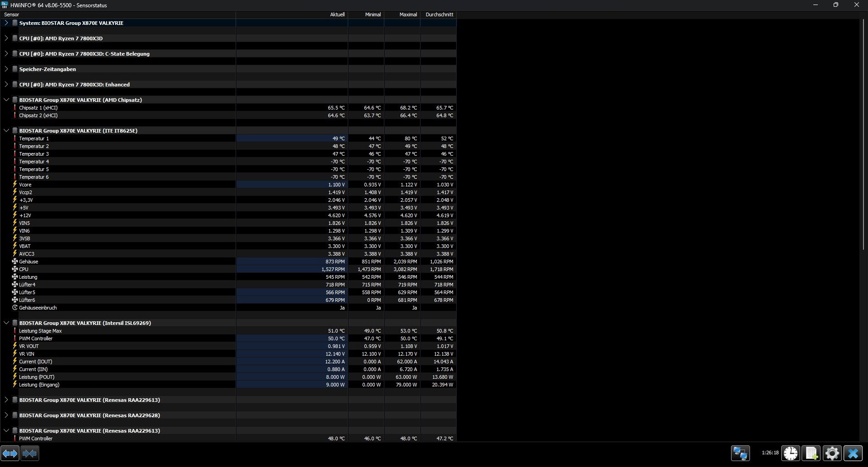Image resolution: width=868 pixels, height=467 pixels.
Task: Click the fan icon next to Lüfter4
Action: pyautogui.click(x=15, y=284)
